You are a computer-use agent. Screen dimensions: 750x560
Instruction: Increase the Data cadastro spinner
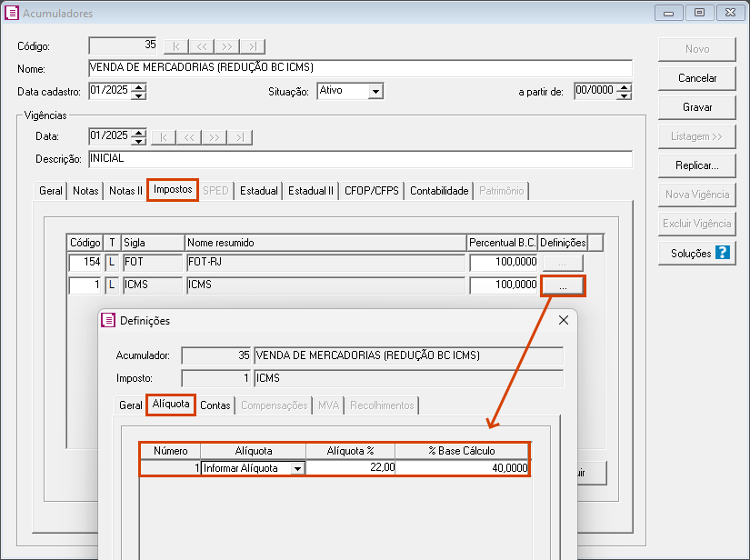point(139,87)
